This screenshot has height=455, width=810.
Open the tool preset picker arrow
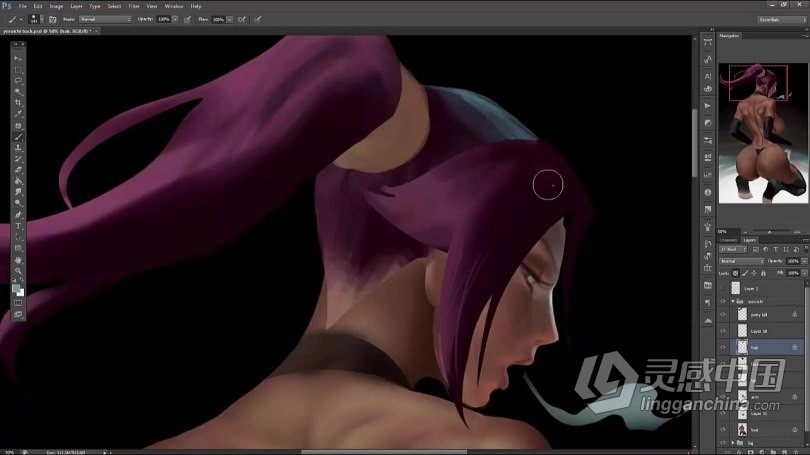21,20
